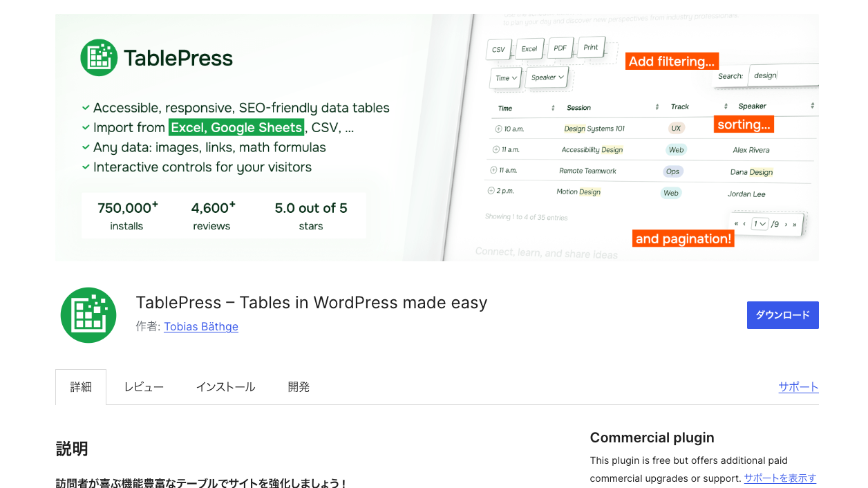Click the 説明 section heading
868x488 pixels.
[72, 449]
